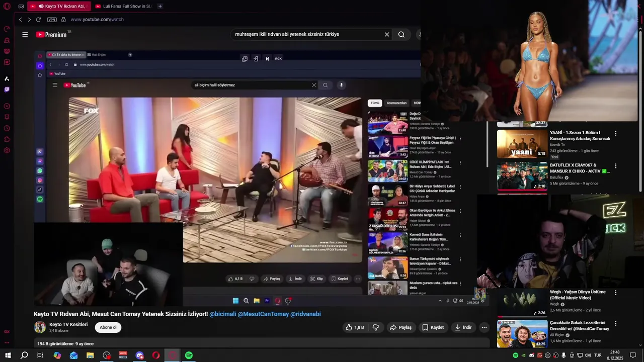
Task: Open the TUR language indicator
Action: point(598,355)
